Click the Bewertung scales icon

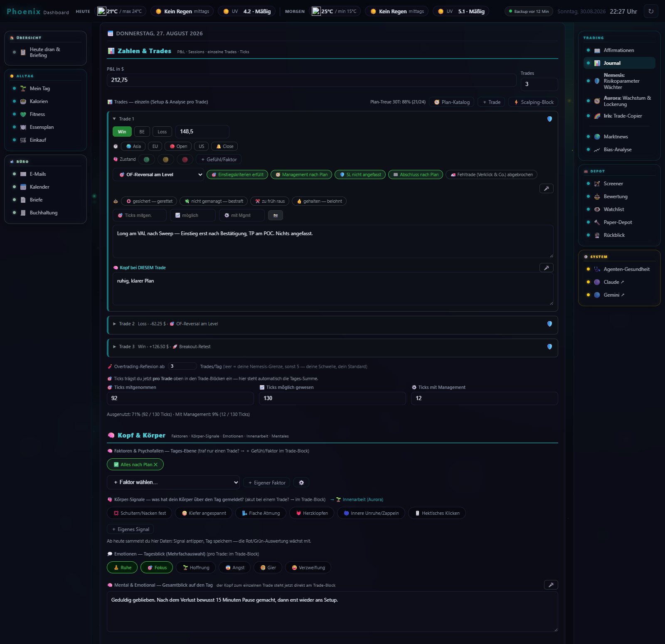point(597,197)
